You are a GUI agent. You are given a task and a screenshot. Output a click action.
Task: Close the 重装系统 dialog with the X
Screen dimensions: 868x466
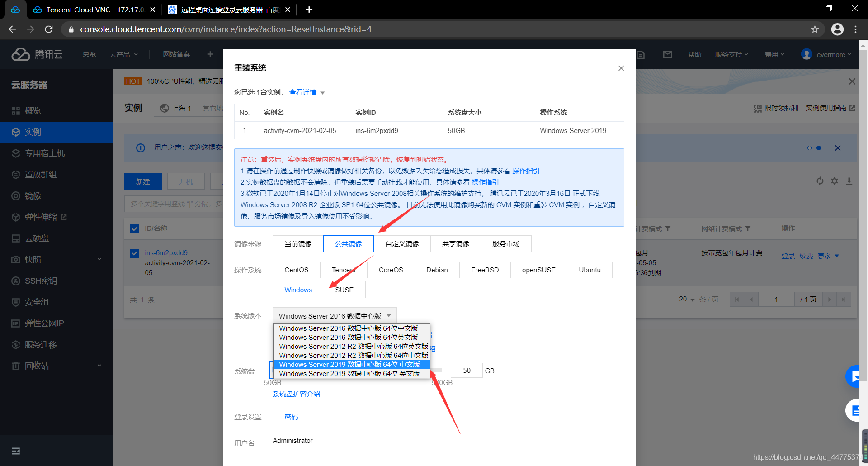pyautogui.click(x=621, y=68)
